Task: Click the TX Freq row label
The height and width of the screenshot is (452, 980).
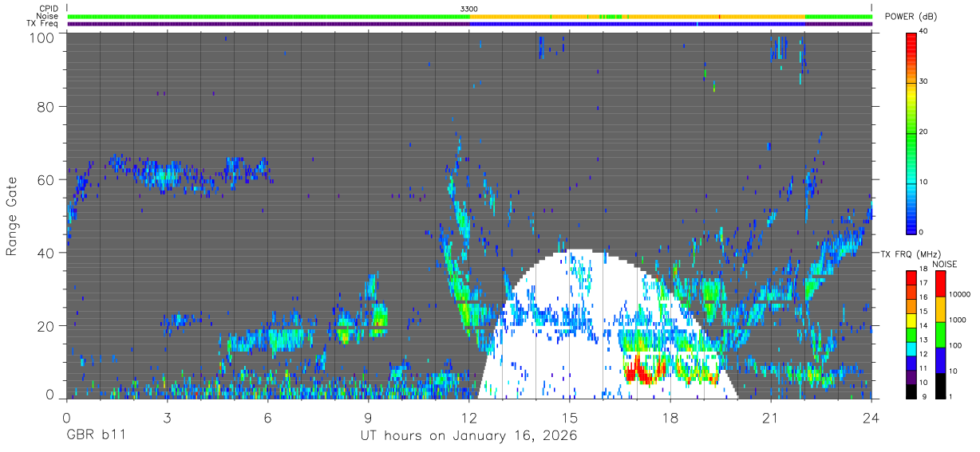Action: pos(43,23)
